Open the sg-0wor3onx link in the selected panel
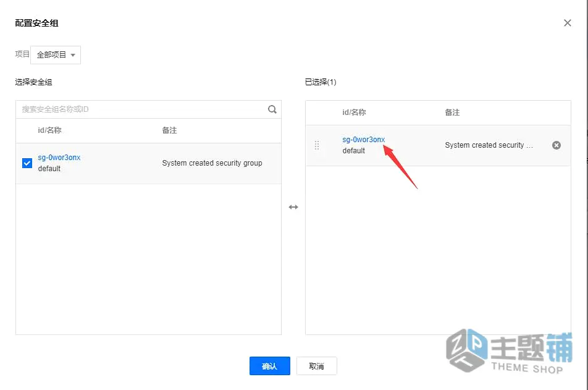588x390 pixels. tap(363, 139)
